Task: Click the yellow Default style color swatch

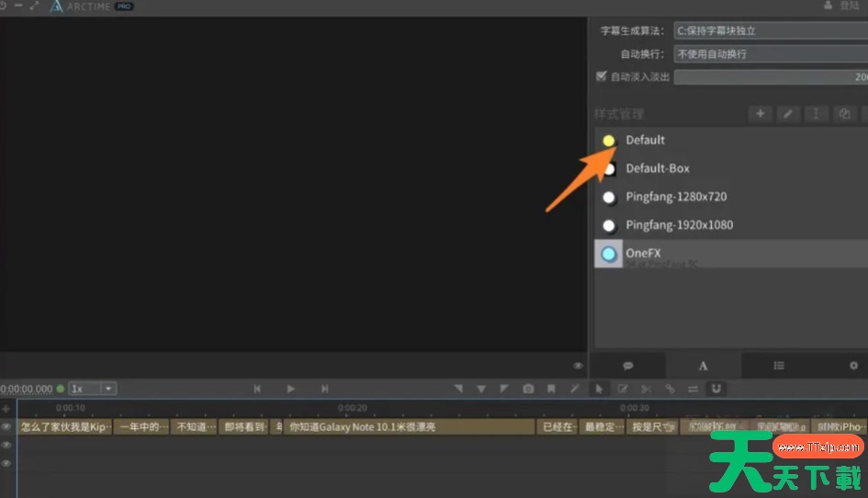Action: click(608, 141)
